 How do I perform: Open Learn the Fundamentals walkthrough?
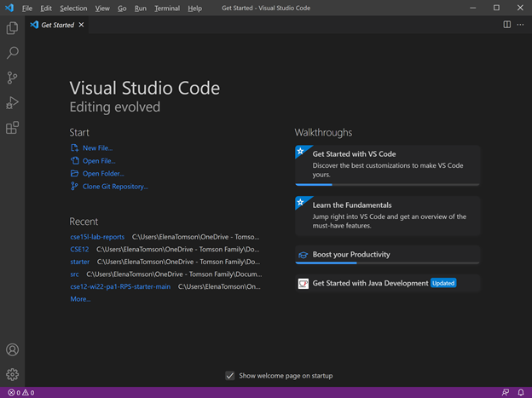pos(387,216)
